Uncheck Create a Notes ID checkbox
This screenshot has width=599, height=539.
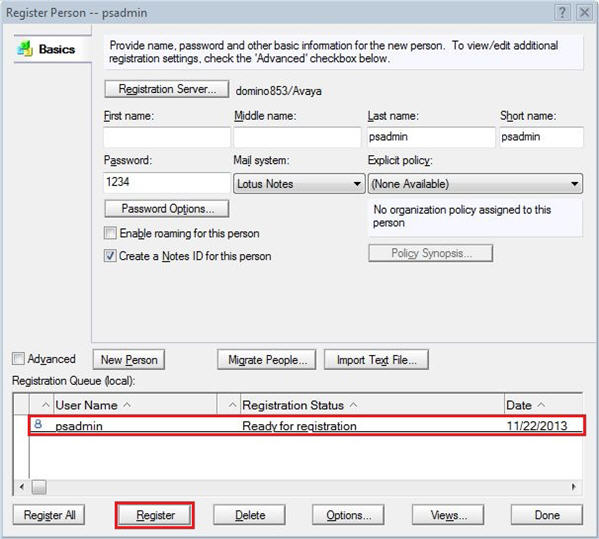click(110, 256)
